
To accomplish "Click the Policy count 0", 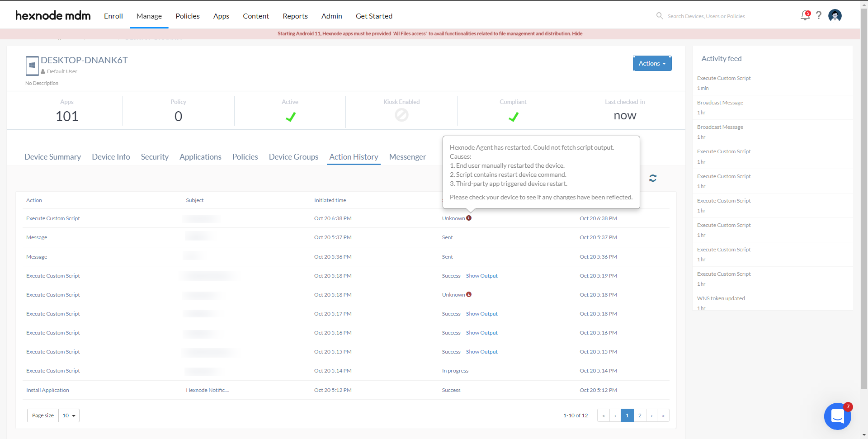I will (x=178, y=116).
